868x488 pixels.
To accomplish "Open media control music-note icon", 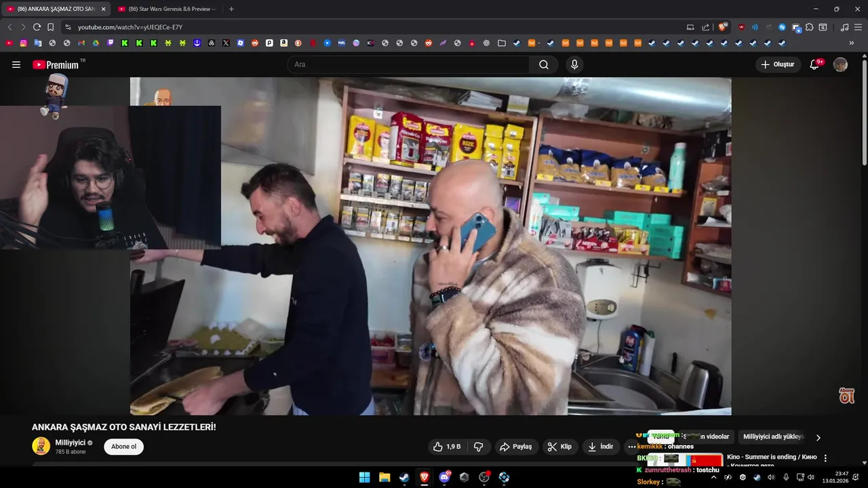I will (844, 27).
